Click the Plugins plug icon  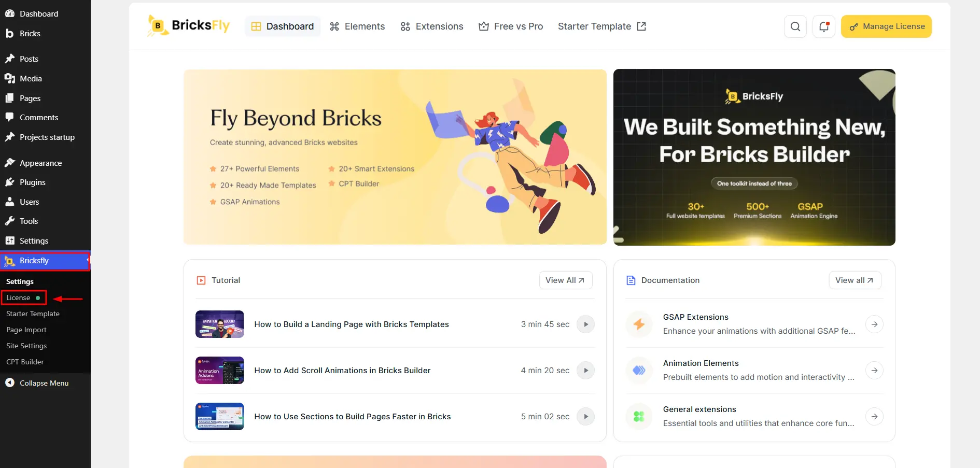coord(10,182)
